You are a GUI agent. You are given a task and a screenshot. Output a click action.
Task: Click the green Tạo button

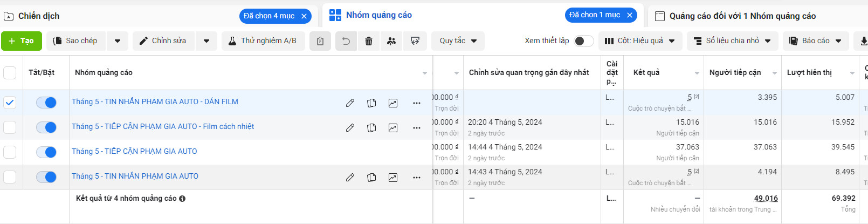pos(22,41)
